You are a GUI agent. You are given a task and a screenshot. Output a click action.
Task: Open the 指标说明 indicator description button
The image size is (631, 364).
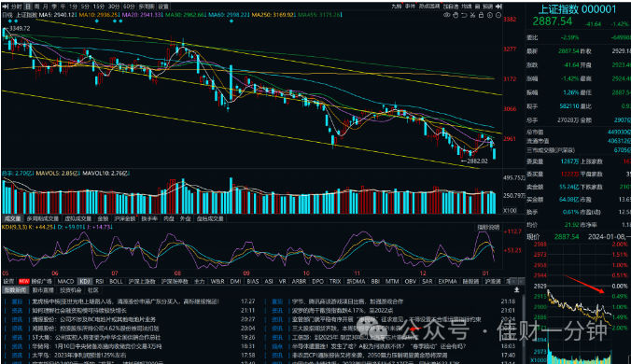[x=488, y=227]
